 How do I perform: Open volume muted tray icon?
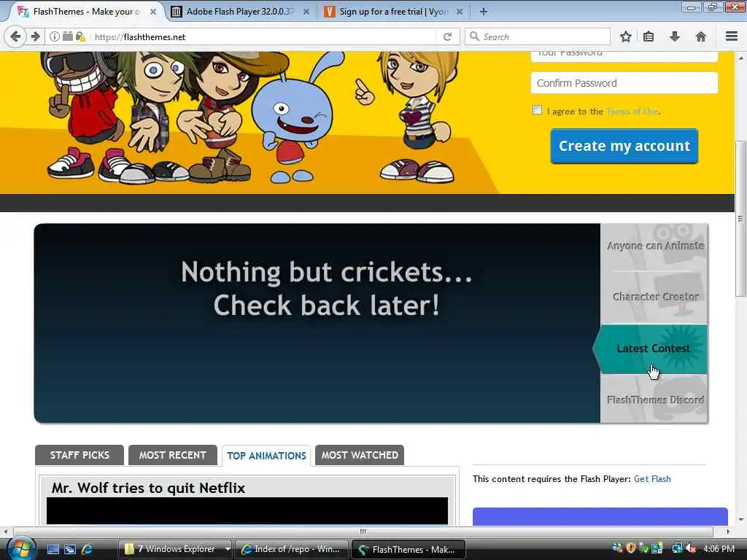(x=691, y=549)
